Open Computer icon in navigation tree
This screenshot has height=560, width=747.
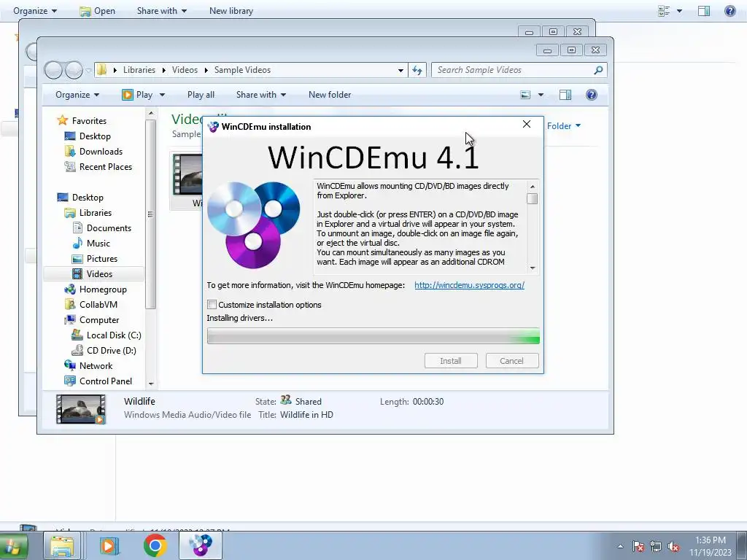pyautogui.click(x=69, y=319)
